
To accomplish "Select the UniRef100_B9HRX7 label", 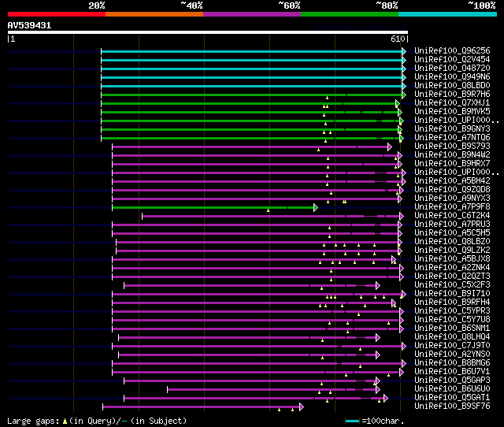I will click(452, 163).
